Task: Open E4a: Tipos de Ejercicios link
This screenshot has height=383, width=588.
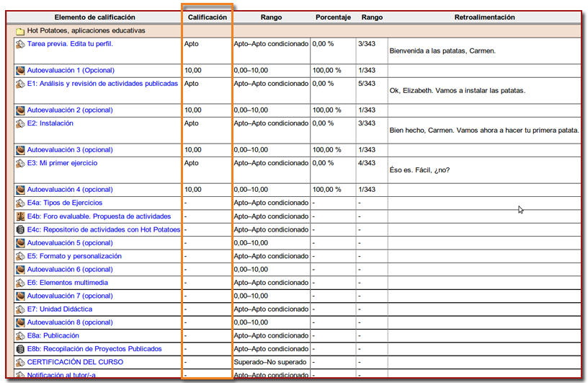Action: tap(65, 203)
